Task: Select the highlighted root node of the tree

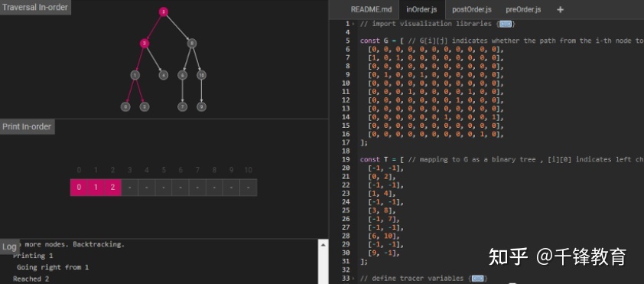Action: (164, 12)
